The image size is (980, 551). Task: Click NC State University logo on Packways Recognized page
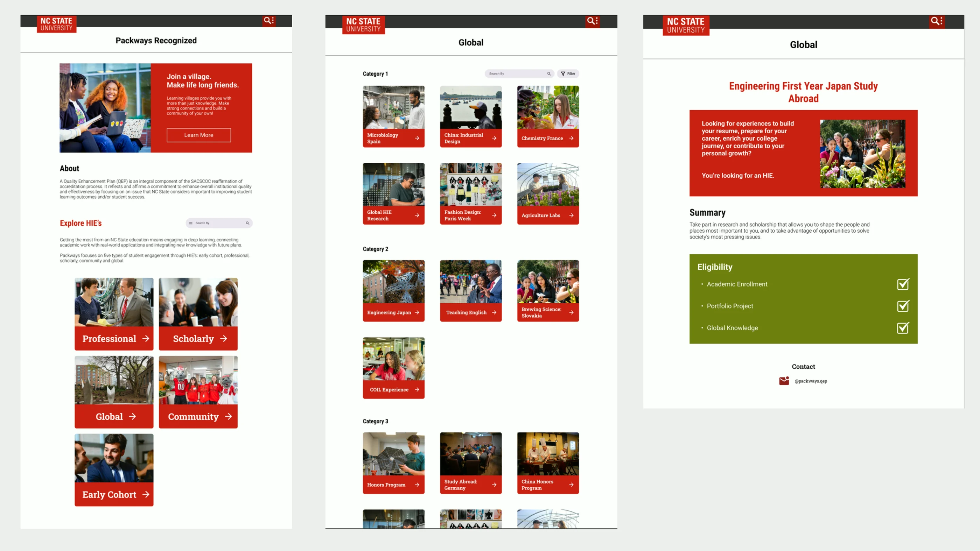[x=56, y=24]
